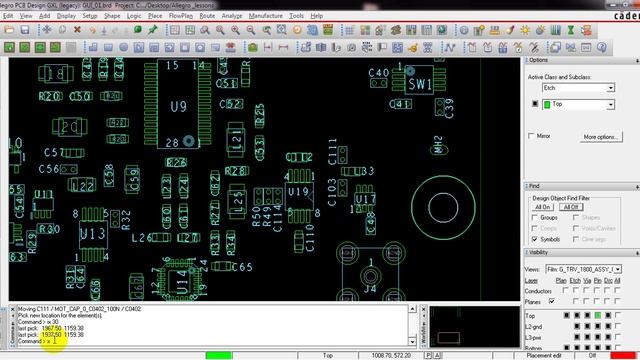This screenshot has width=640, height=360.
Task: Click the Top layer Etch black color swatch
Action: coord(577,315)
